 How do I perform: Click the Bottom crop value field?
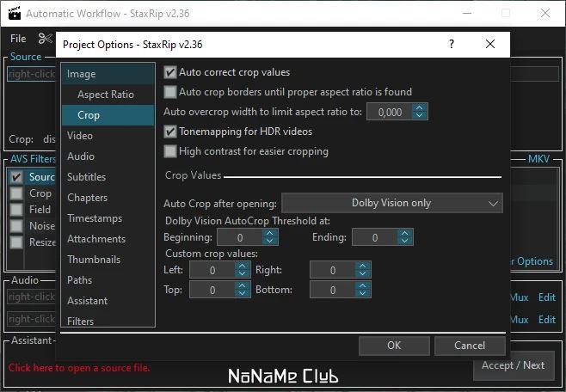(333, 290)
